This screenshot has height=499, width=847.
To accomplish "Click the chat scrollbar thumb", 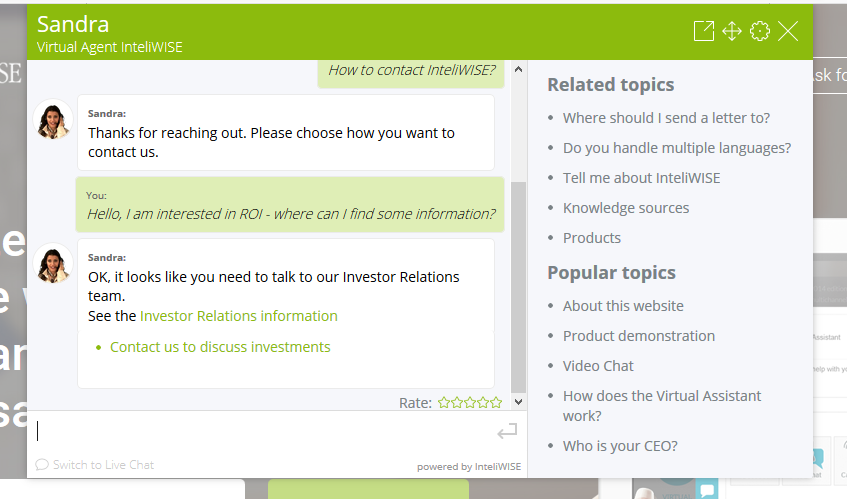I will coord(519,287).
